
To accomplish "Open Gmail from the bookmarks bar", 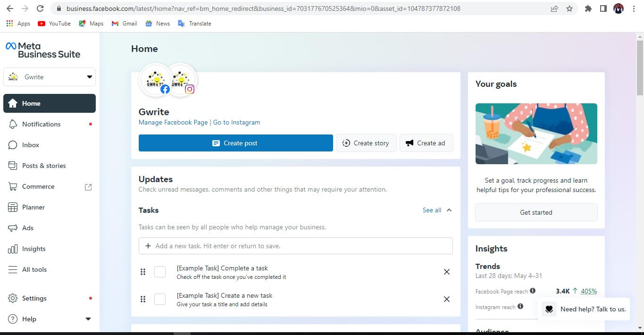I will point(124,23).
